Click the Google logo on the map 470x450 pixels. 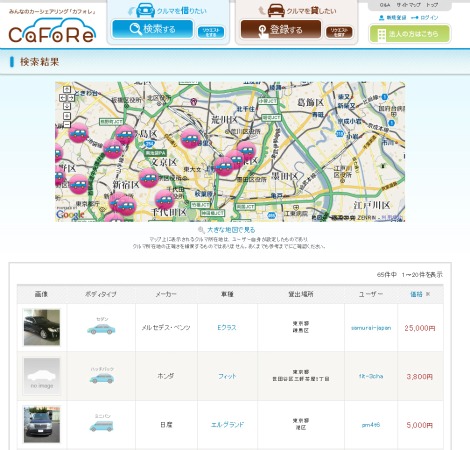tap(70, 215)
